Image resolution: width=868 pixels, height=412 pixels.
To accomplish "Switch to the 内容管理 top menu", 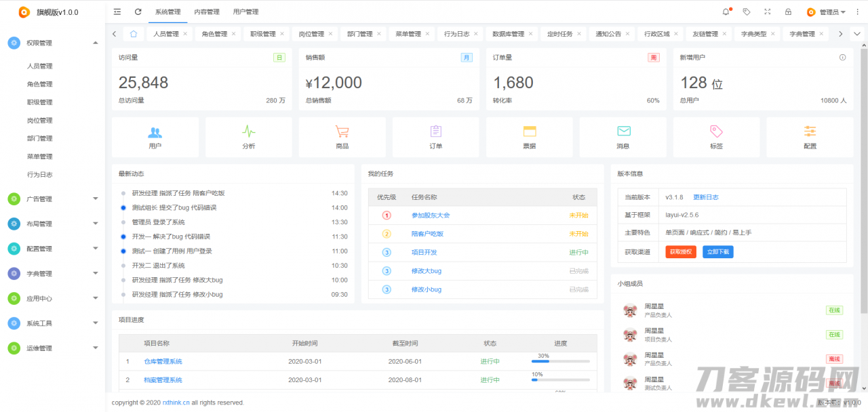I will [x=207, y=12].
